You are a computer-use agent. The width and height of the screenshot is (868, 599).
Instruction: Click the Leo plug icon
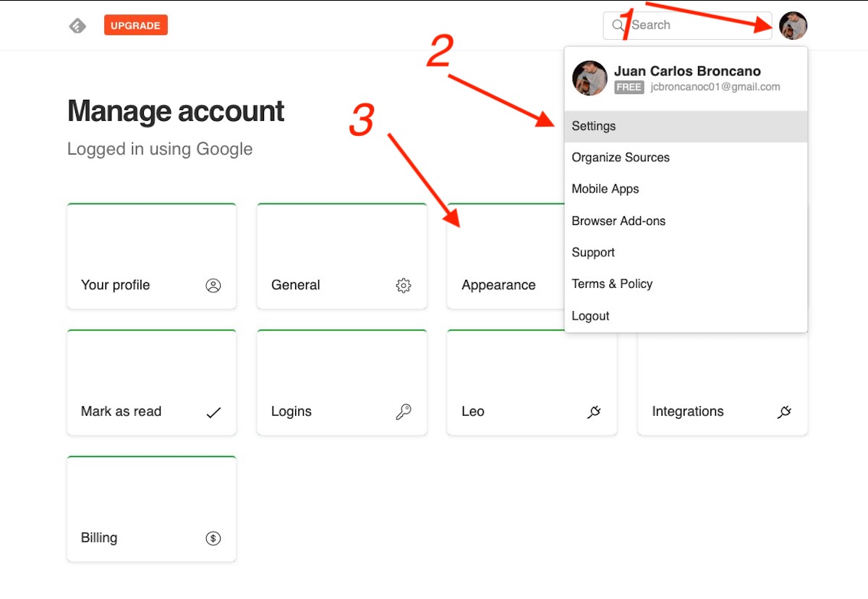coord(594,412)
